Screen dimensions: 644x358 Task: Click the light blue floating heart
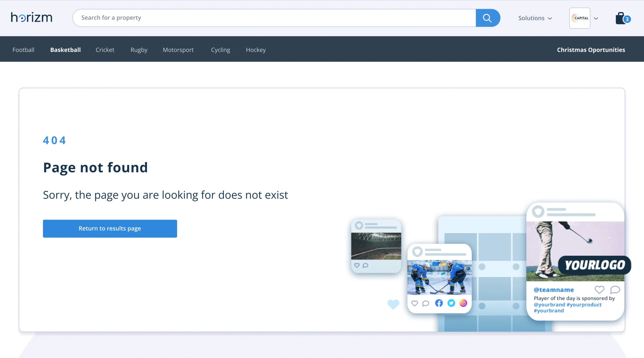pos(393,304)
